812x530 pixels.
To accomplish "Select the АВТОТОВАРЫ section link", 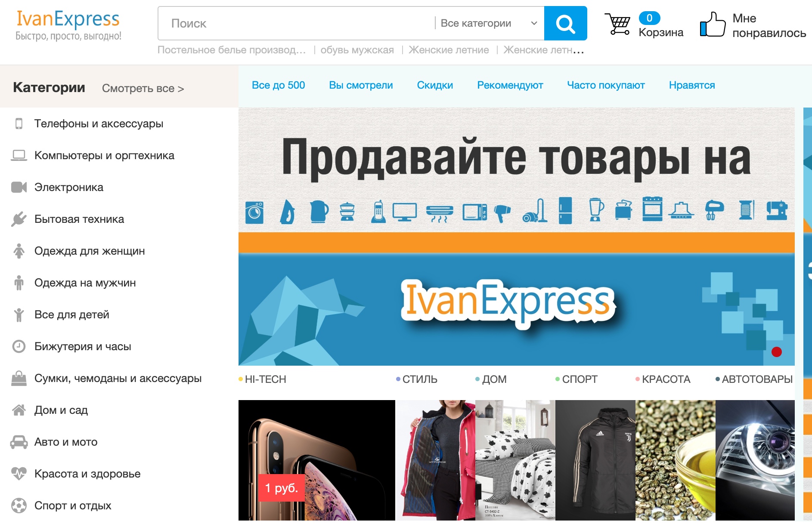I will pyautogui.click(x=754, y=379).
